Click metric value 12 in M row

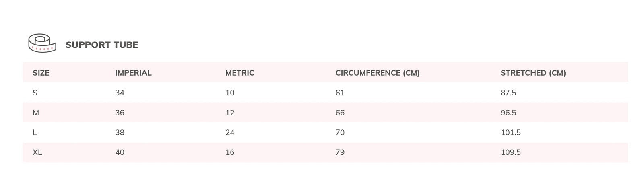coord(230,113)
